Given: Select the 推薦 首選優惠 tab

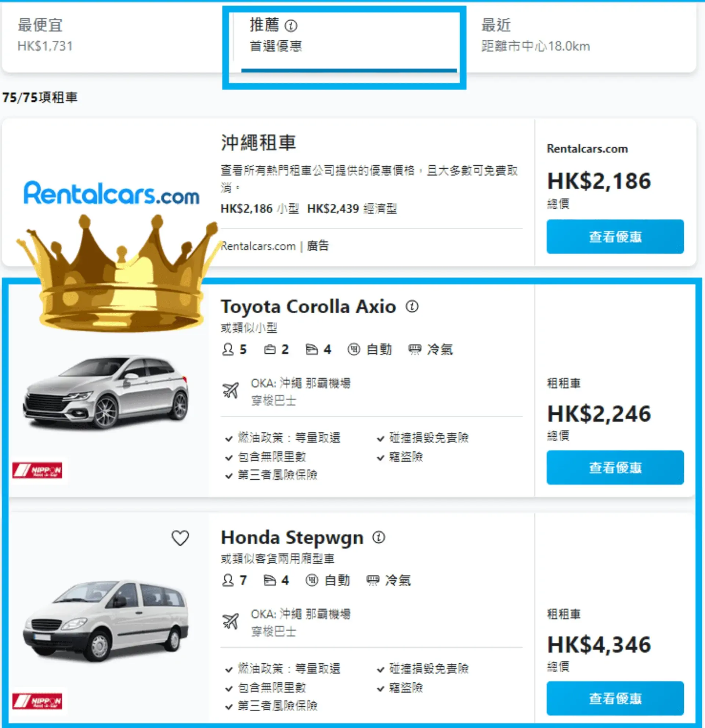Looking at the screenshot, I should pyautogui.click(x=345, y=41).
